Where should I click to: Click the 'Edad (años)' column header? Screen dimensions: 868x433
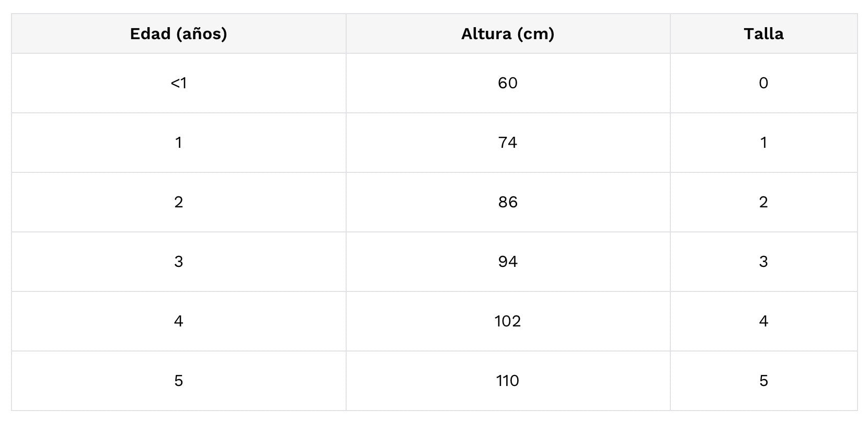pyautogui.click(x=178, y=34)
